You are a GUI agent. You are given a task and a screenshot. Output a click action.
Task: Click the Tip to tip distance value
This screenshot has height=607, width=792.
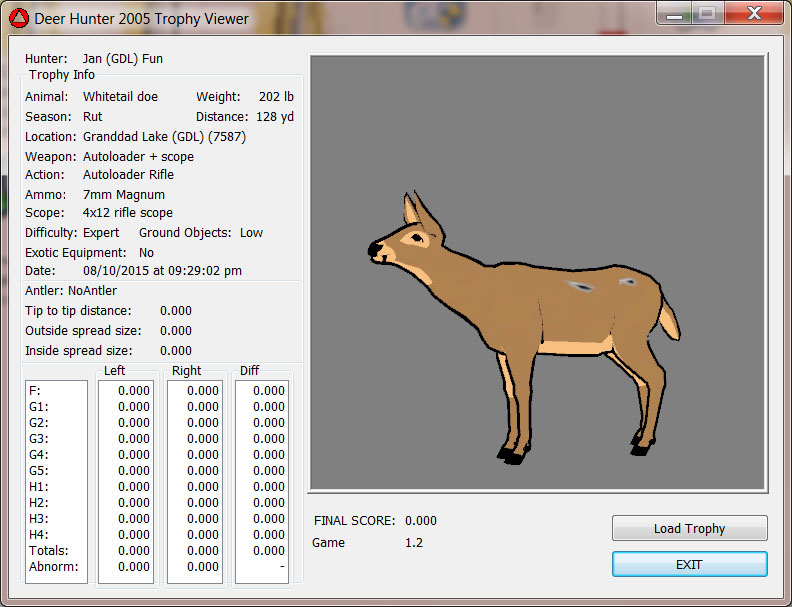pos(176,311)
